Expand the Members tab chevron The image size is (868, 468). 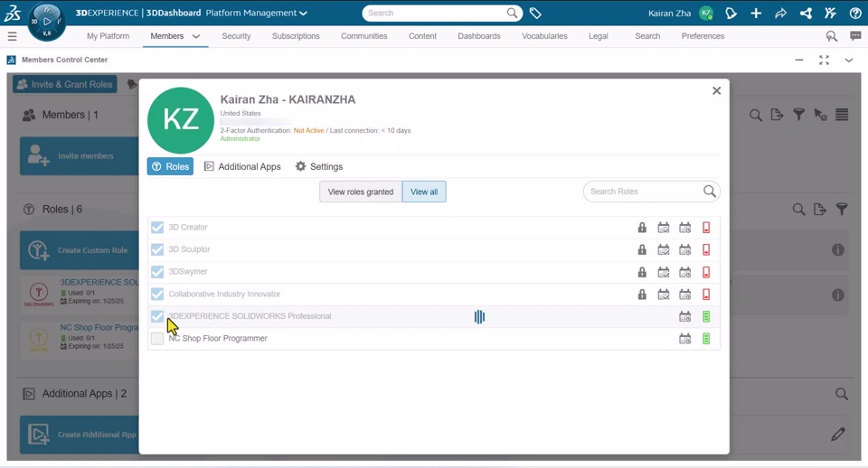click(x=196, y=36)
